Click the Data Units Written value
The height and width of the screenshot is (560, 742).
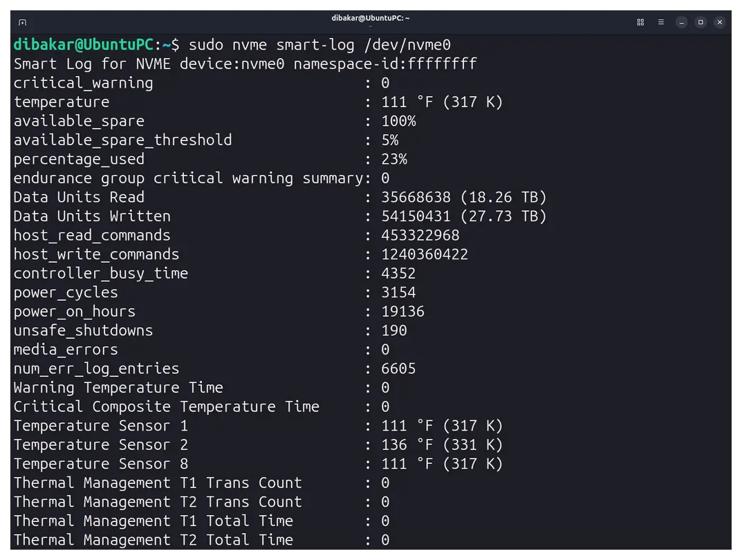click(x=464, y=216)
